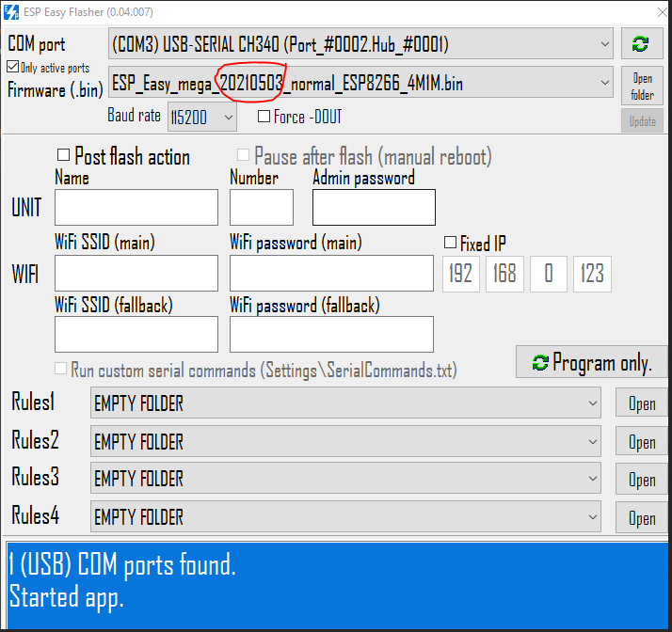
Task: Enable the Fixed IP checkbox
Action: click(450, 243)
